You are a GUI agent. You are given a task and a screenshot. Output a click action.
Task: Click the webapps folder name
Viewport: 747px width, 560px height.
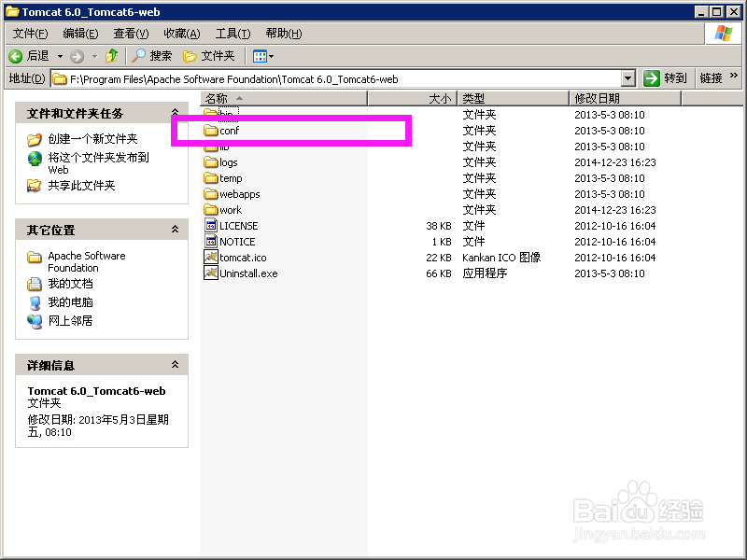tap(240, 194)
